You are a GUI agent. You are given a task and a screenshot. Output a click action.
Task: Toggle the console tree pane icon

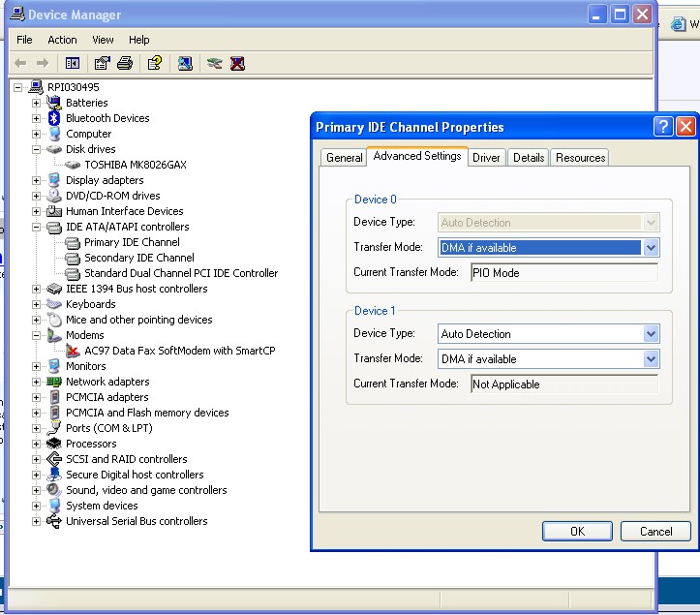click(73, 63)
